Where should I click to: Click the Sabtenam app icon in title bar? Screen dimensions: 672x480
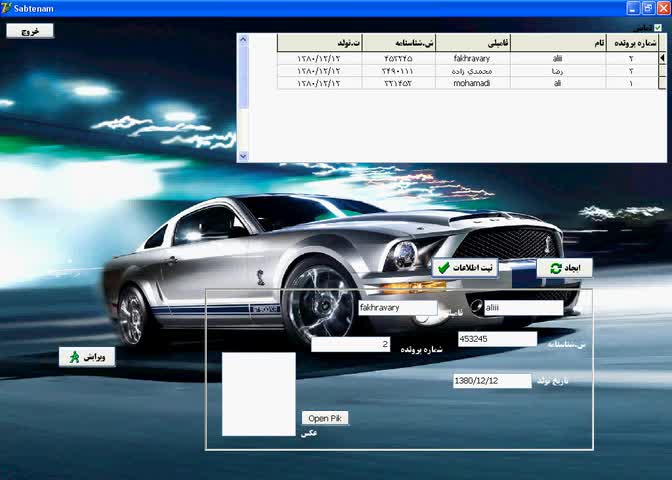[6, 8]
